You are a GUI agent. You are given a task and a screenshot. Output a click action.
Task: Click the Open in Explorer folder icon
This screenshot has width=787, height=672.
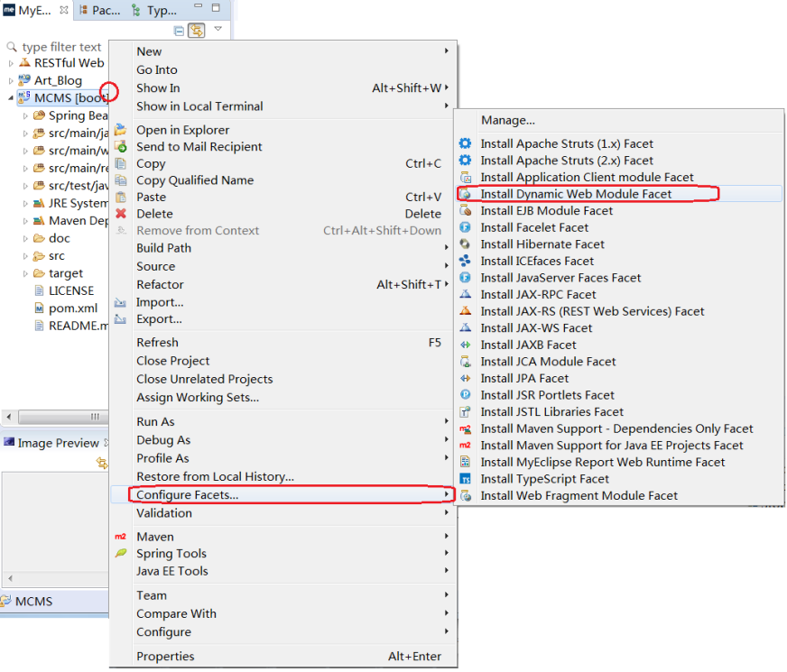120,130
